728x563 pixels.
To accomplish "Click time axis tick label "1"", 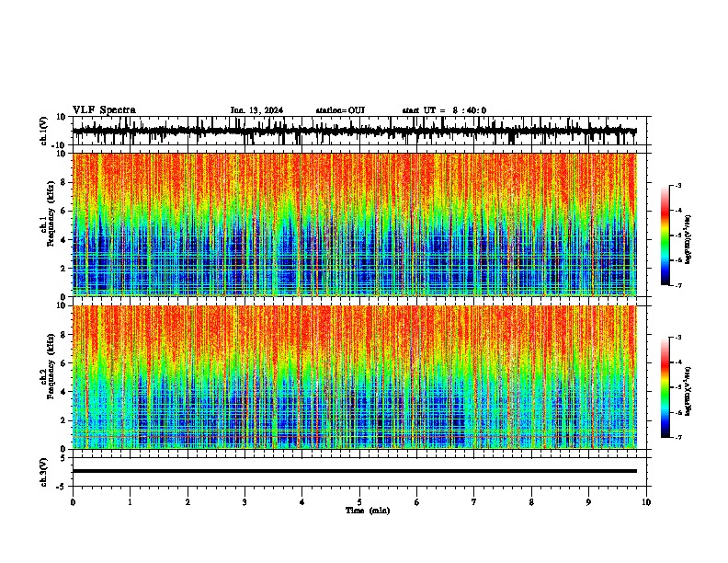I will [x=131, y=502].
